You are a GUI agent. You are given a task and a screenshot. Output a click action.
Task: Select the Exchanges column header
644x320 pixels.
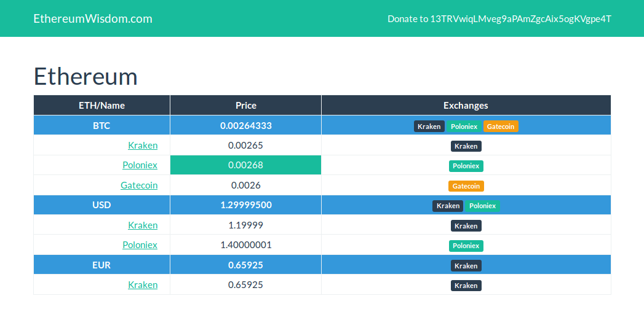coord(466,106)
